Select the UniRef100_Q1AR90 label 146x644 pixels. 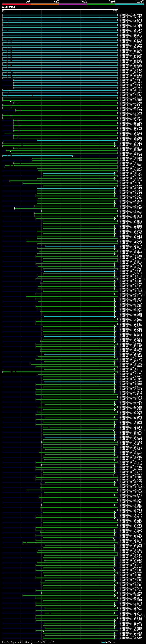click(x=131, y=223)
